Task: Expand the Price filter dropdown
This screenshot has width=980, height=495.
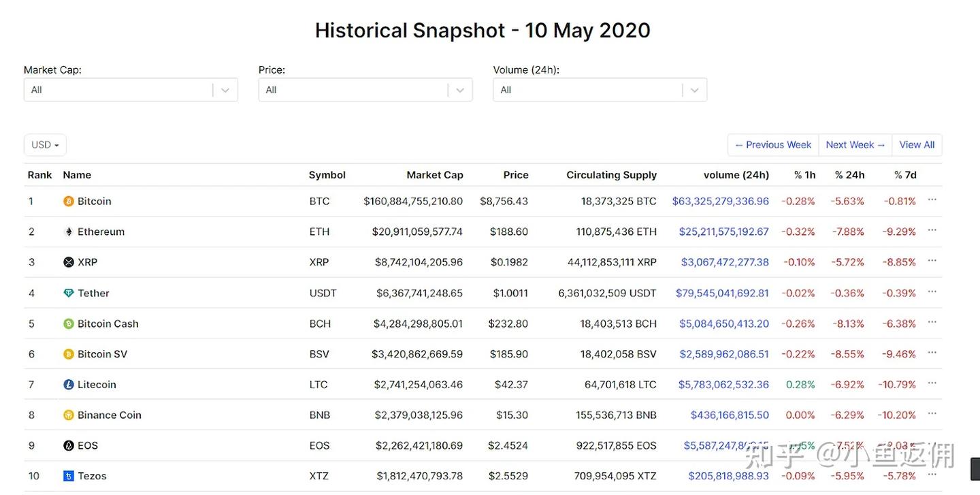Action: coord(460,90)
